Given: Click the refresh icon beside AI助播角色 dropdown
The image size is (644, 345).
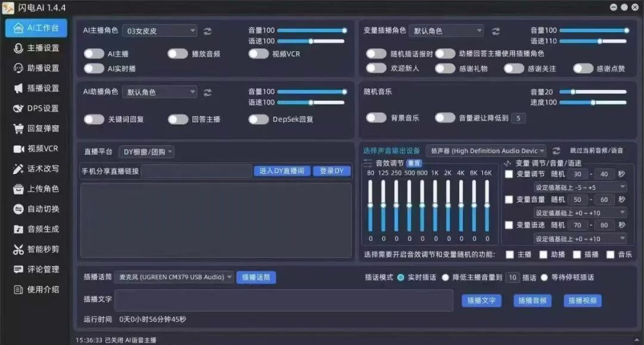Looking at the screenshot, I should pos(208,93).
